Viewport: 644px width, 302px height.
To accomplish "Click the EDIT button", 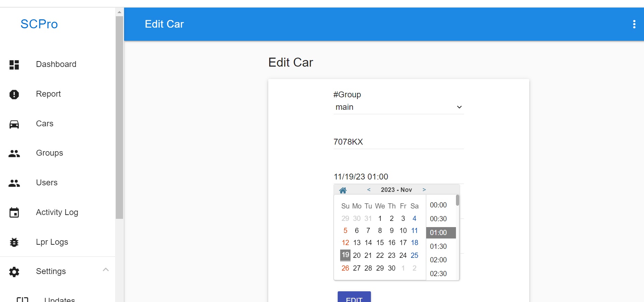I will [354, 297].
